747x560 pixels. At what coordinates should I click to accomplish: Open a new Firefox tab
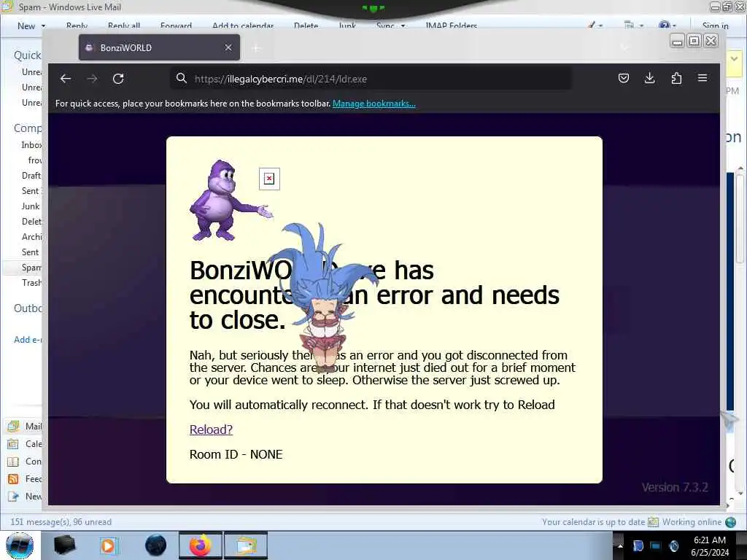point(256,48)
